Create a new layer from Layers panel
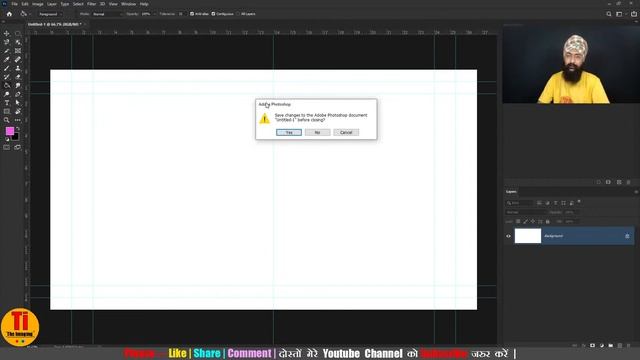The height and width of the screenshot is (360, 640). coord(620,345)
